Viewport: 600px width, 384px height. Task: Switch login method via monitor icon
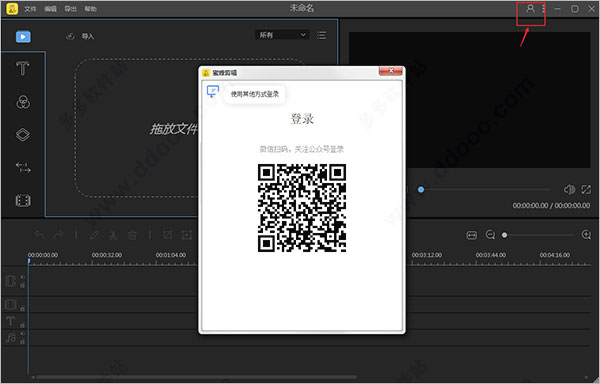tap(213, 91)
